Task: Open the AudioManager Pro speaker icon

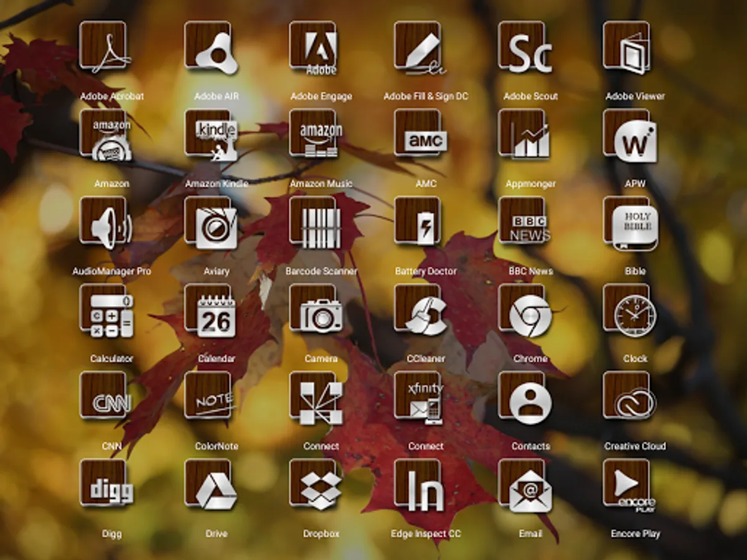Action: coord(105,223)
